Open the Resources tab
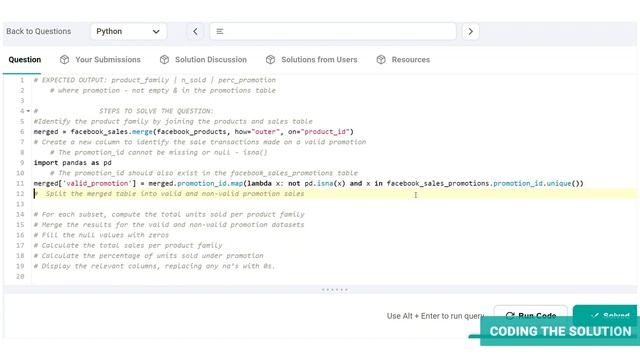This screenshot has height=360, width=640. point(411,60)
